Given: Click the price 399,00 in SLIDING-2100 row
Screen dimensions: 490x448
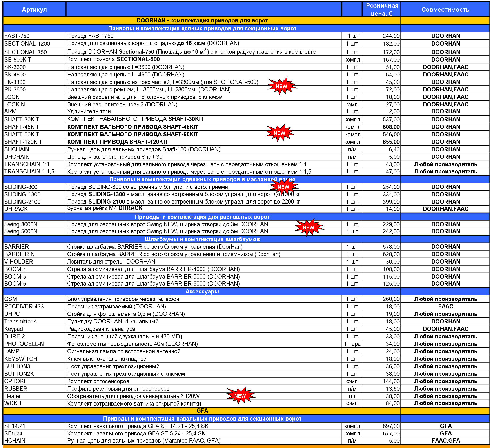Looking at the screenshot, I should [x=391, y=202].
